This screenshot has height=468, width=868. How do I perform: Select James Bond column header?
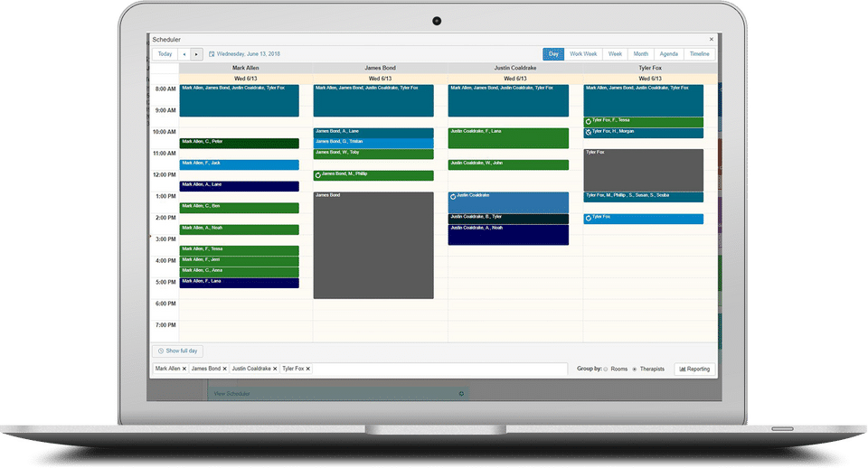pyautogui.click(x=380, y=68)
